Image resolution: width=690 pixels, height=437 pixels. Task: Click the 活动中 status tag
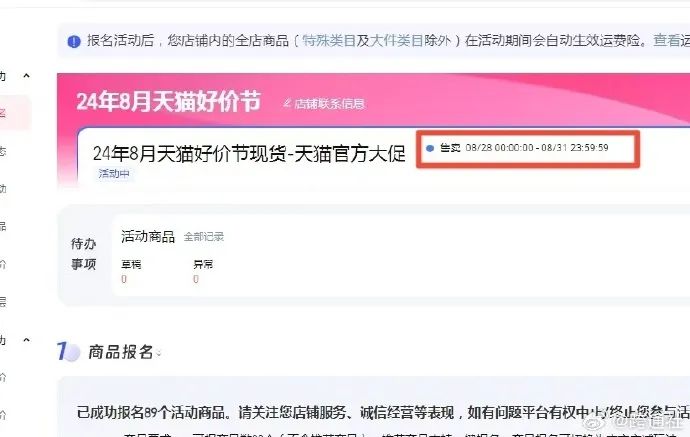tap(114, 174)
